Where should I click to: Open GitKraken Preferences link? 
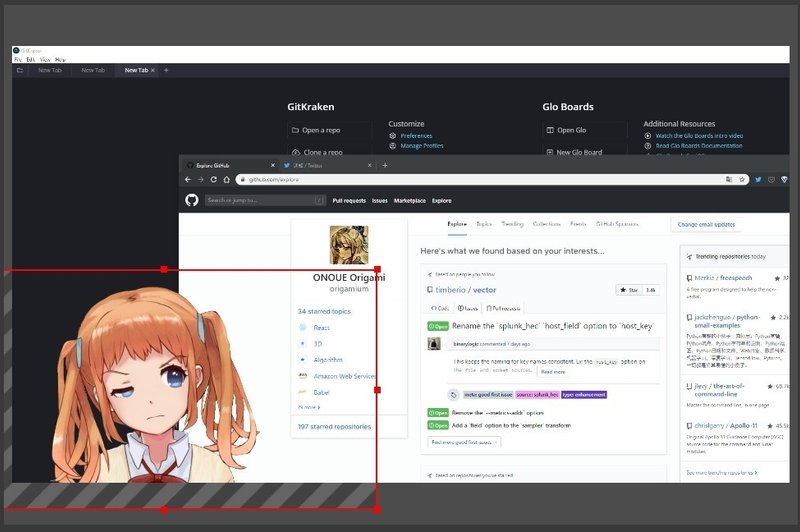416,136
